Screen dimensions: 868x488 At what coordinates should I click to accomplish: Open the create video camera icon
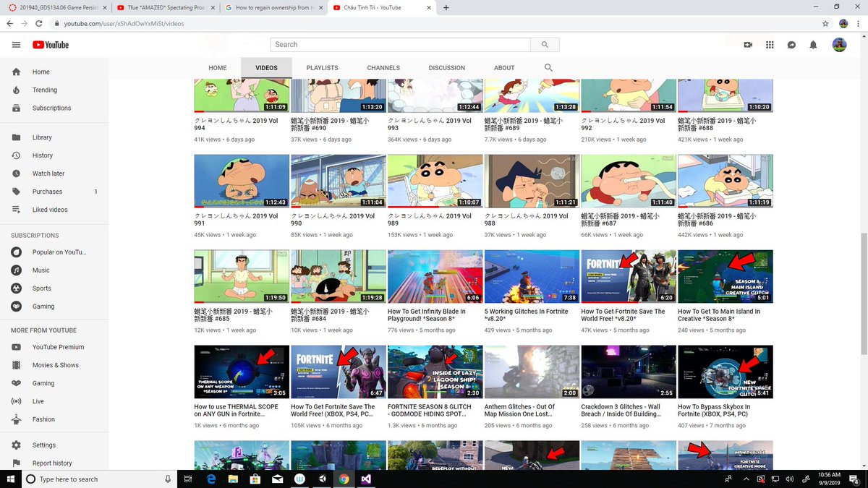pos(748,45)
